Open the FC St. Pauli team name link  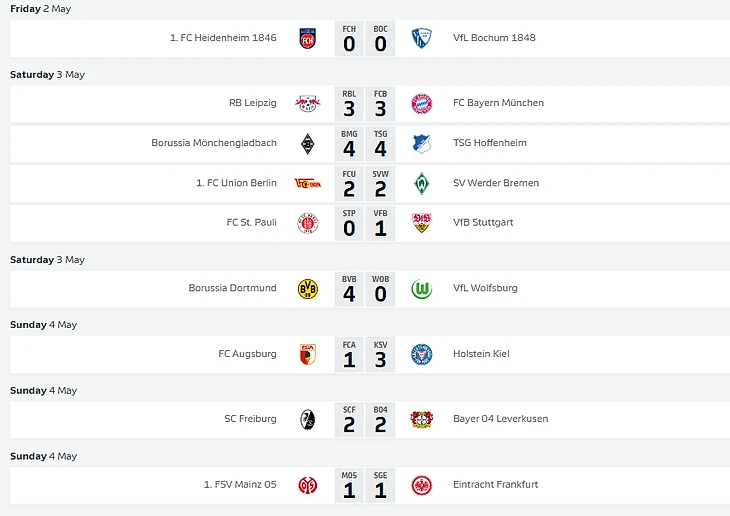(251, 222)
